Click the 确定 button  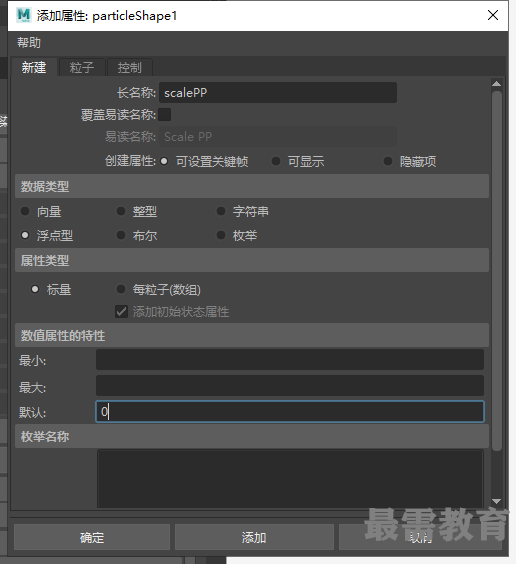click(92, 537)
